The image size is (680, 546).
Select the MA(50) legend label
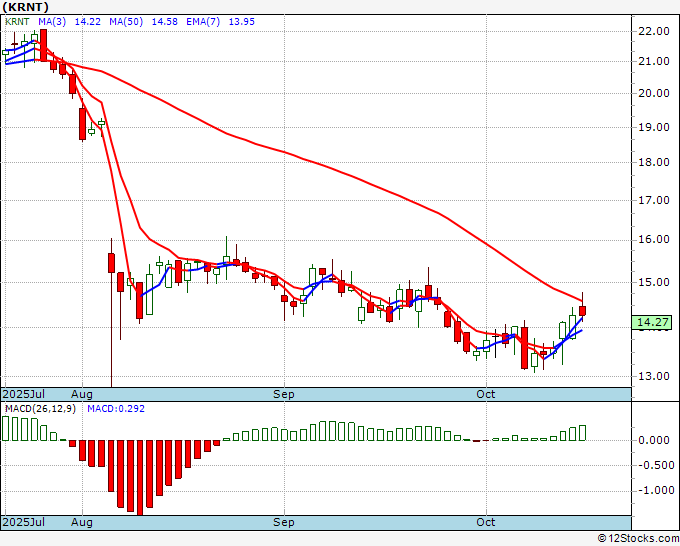(126, 22)
